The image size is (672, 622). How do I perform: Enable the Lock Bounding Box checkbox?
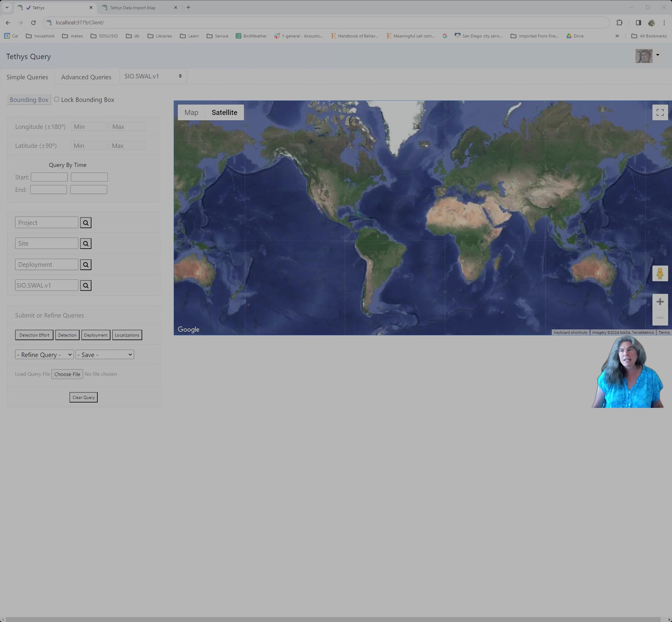tap(56, 99)
